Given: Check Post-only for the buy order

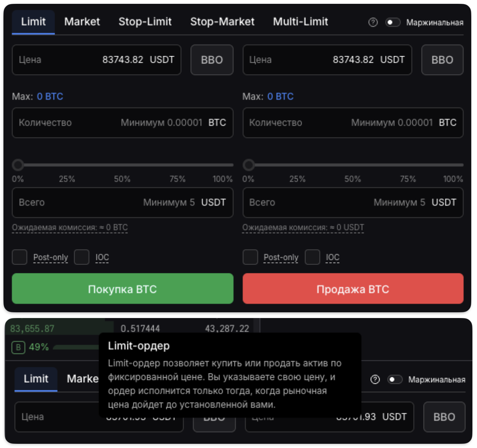Looking at the screenshot, I should click(x=19, y=257).
